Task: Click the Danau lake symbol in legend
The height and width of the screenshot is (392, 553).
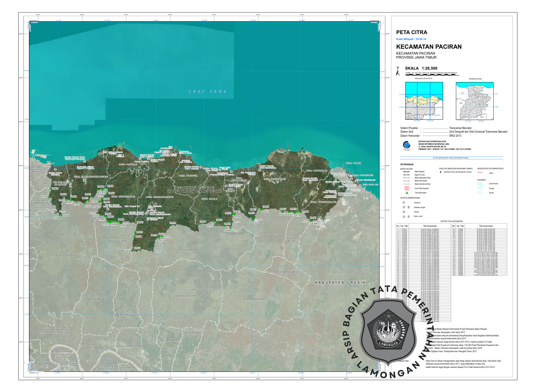Action: (x=480, y=193)
